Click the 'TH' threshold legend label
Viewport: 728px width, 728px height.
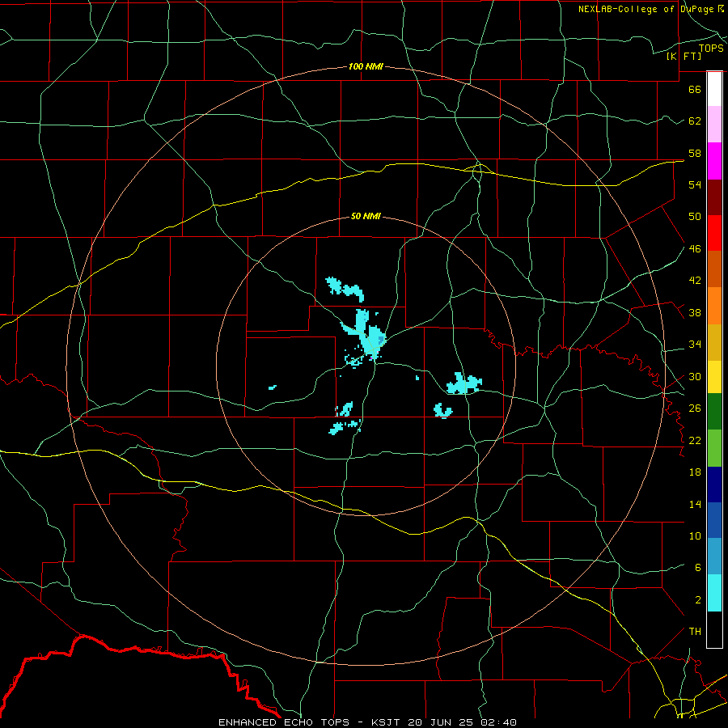pyautogui.click(x=695, y=632)
